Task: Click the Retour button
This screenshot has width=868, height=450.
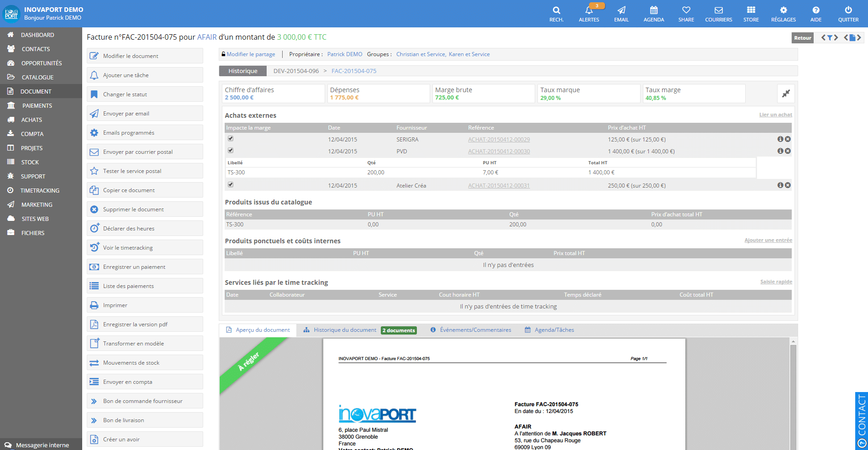Action: (x=802, y=38)
